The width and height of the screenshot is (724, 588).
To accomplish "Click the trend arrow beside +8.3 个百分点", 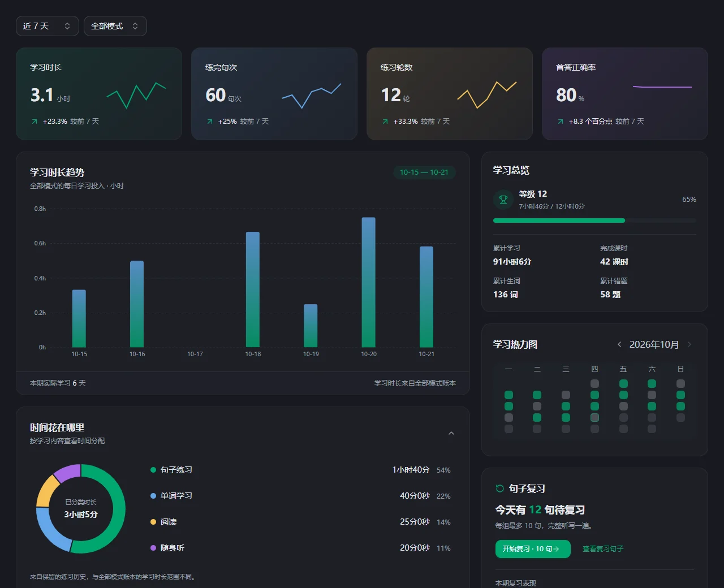I will [561, 122].
